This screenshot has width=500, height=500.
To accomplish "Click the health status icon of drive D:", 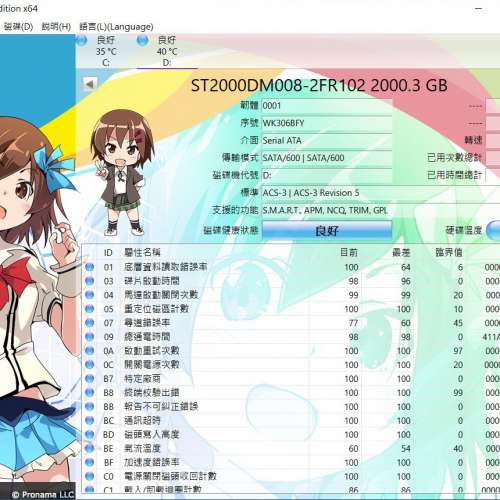I will click(x=143, y=40).
